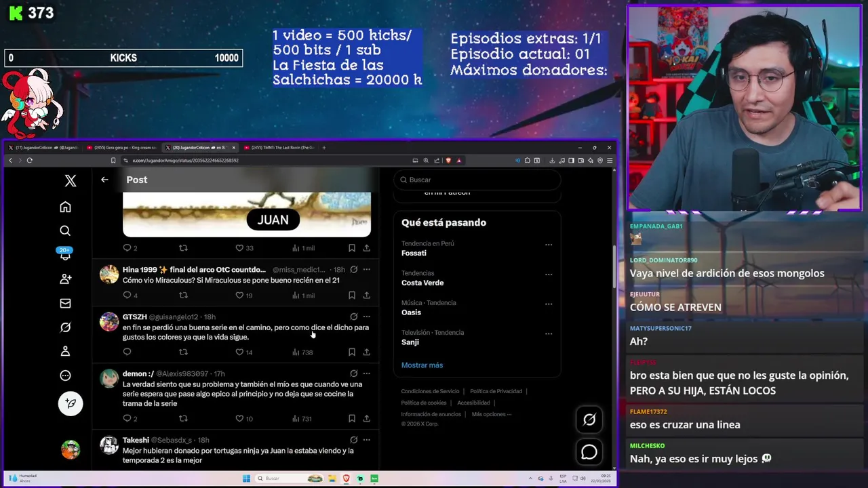Open more menu on demon :/ comment
This screenshot has width=868, height=488.
(366, 373)
